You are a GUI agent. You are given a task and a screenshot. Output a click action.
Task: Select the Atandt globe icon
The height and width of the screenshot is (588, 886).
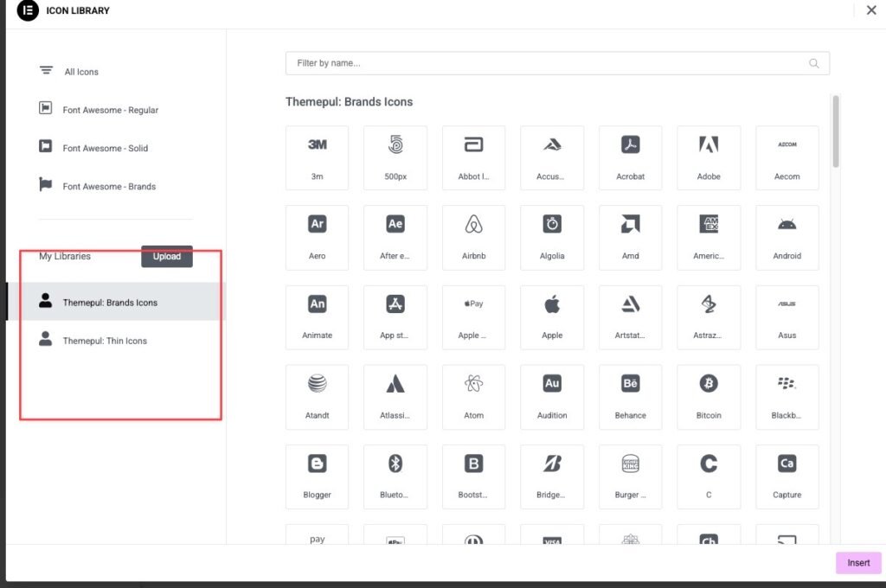(317, 397)
